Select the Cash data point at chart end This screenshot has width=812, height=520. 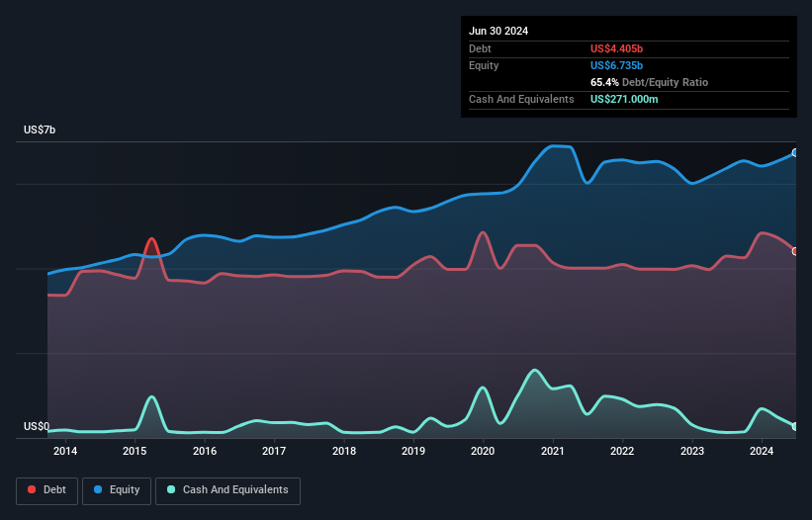(x=795, y=426)
